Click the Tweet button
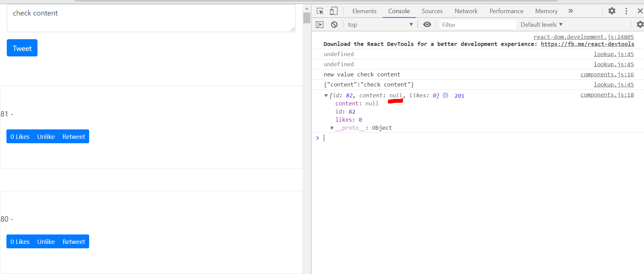The image size is (644, 274). click(22, 48)
